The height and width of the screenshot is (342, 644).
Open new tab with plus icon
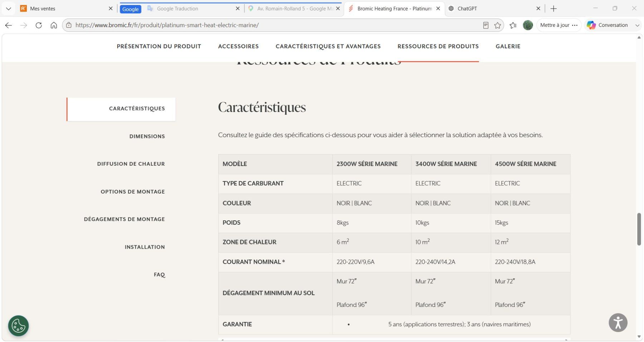point(553,9)
